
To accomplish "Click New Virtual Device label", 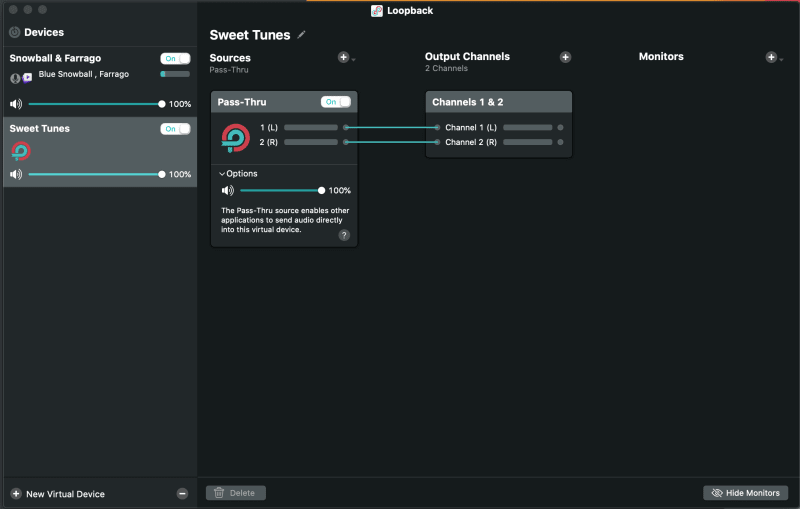I will [x=65, y=494].
